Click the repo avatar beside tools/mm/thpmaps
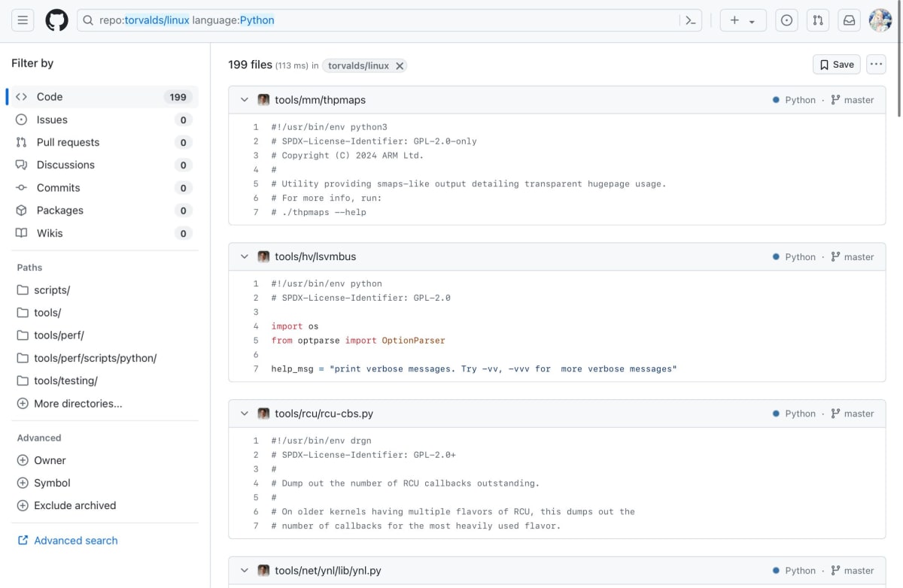Screen dimensions: 903x588 [x=263, y=100]
